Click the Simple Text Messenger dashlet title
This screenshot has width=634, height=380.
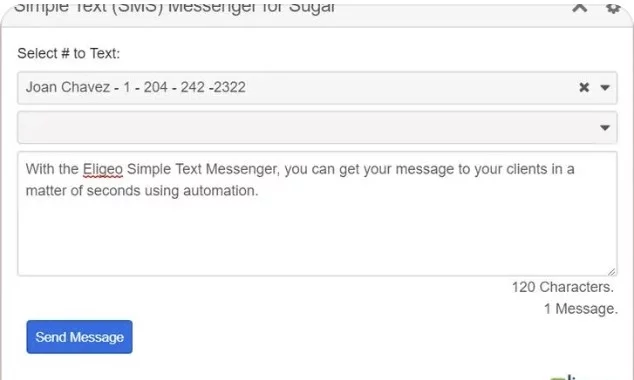pyautogui.click(x=175, y=7)
